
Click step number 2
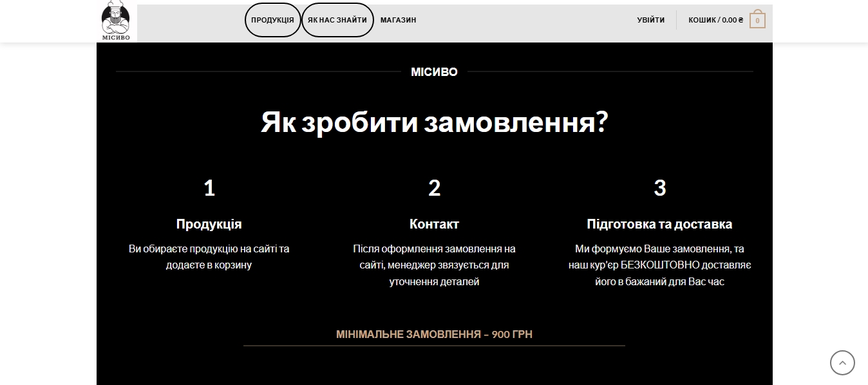[434, 189]
